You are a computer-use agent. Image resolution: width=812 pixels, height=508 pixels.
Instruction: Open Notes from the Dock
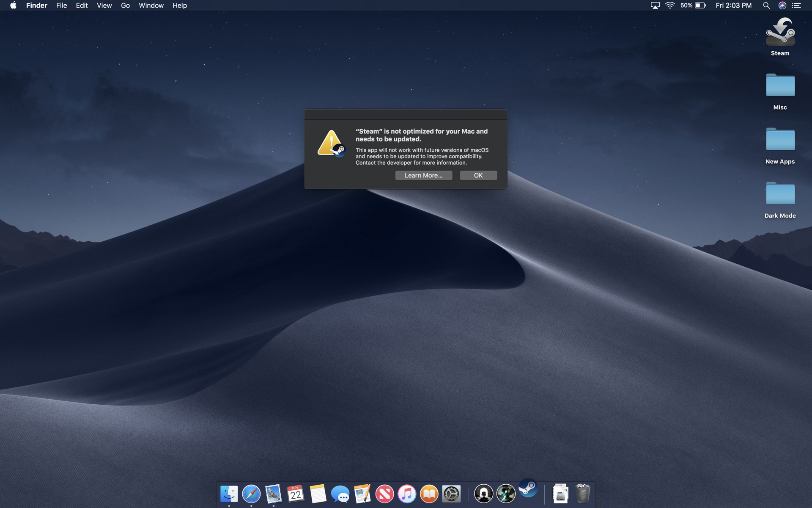click(x=318, y=494)
